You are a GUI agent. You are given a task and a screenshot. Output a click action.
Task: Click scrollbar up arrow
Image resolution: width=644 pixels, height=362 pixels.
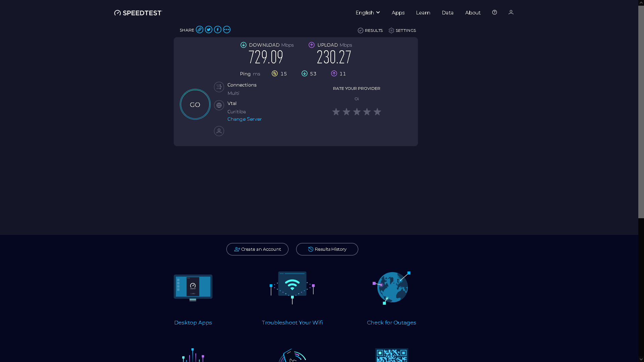[641, 3]
